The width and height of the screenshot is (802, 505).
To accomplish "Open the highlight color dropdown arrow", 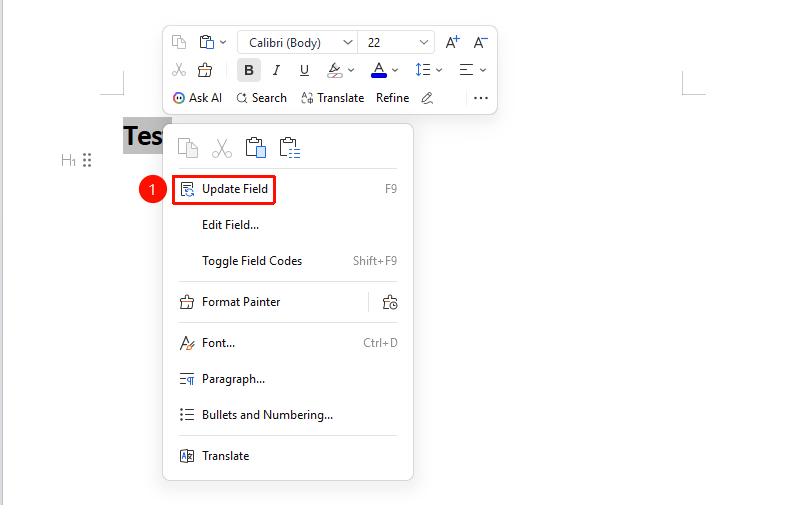I will (x=351, y=70).
